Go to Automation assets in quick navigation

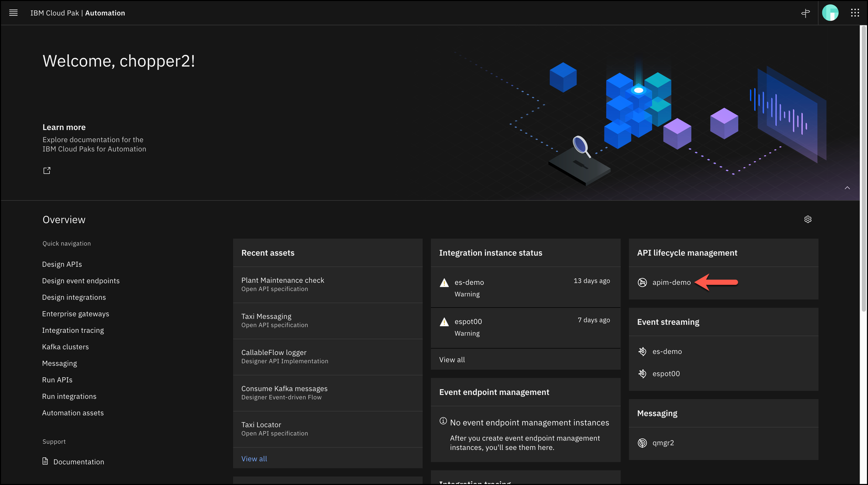(x=73, y=413)
